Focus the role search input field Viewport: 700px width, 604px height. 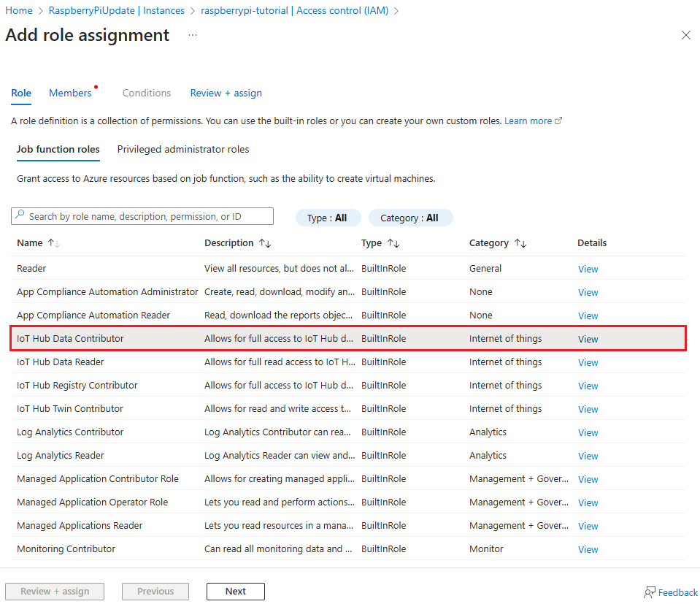142,216
